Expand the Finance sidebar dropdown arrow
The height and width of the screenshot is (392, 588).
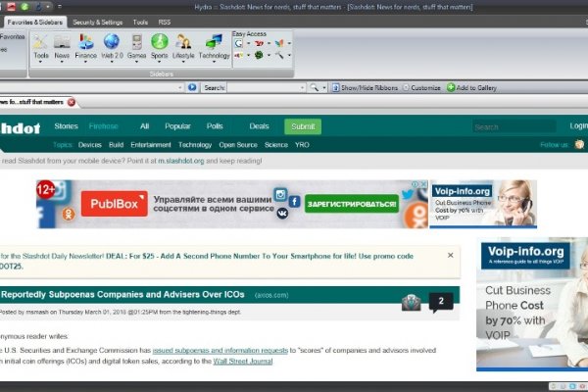[86, 63]
